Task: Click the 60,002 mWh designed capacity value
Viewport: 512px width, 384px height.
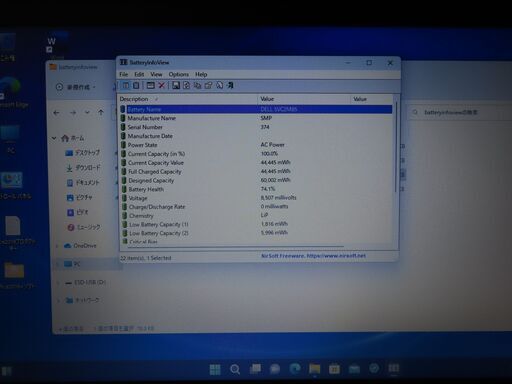Action: (x=275, y=180)
